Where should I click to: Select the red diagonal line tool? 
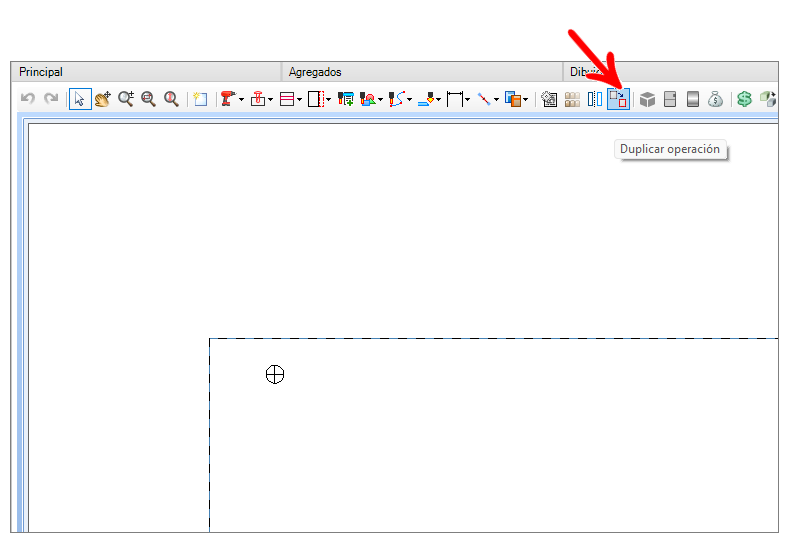click(484, 99)
